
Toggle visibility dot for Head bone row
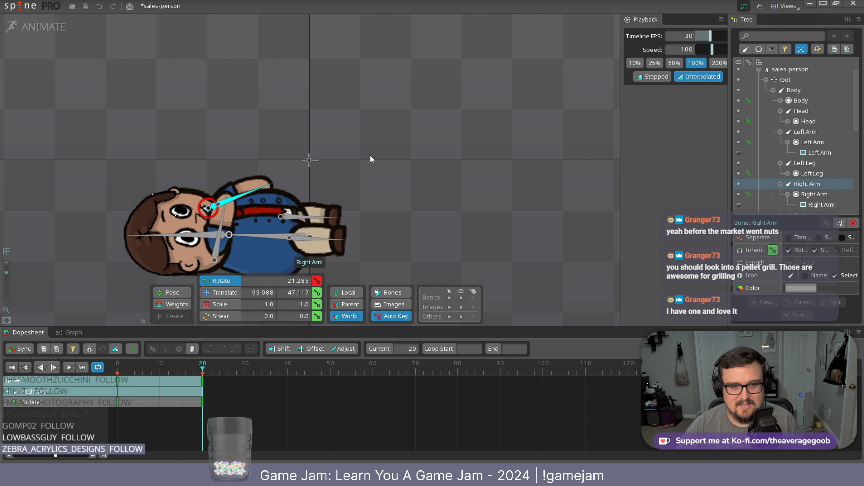(x=739, y=111)
